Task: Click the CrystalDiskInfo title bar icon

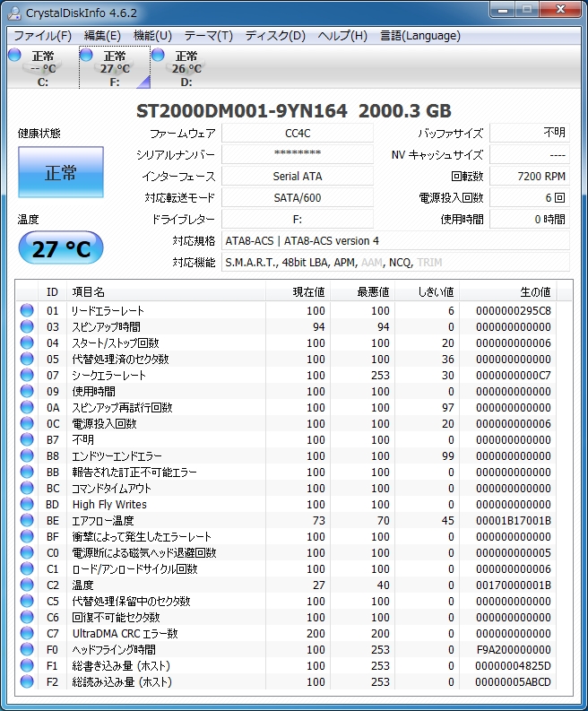Action: (14, 13)
